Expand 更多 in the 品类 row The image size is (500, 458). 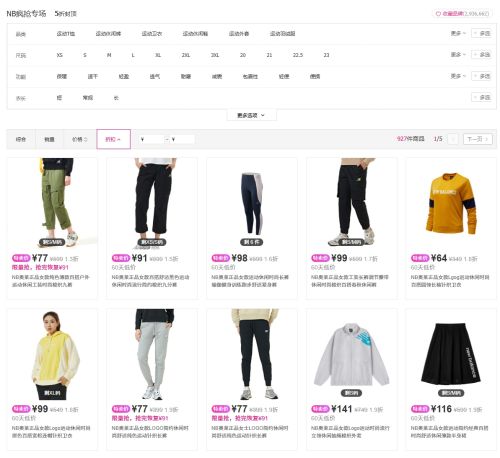pos(458,33)
